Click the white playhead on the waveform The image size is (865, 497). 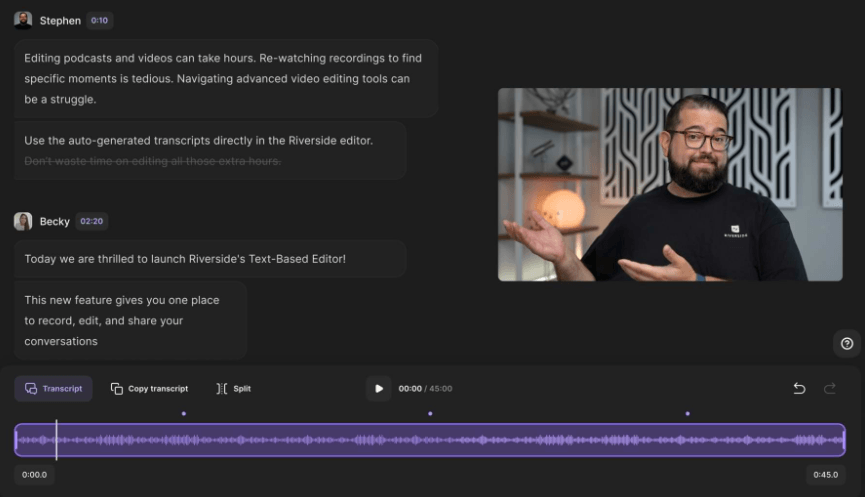[56, 440]
